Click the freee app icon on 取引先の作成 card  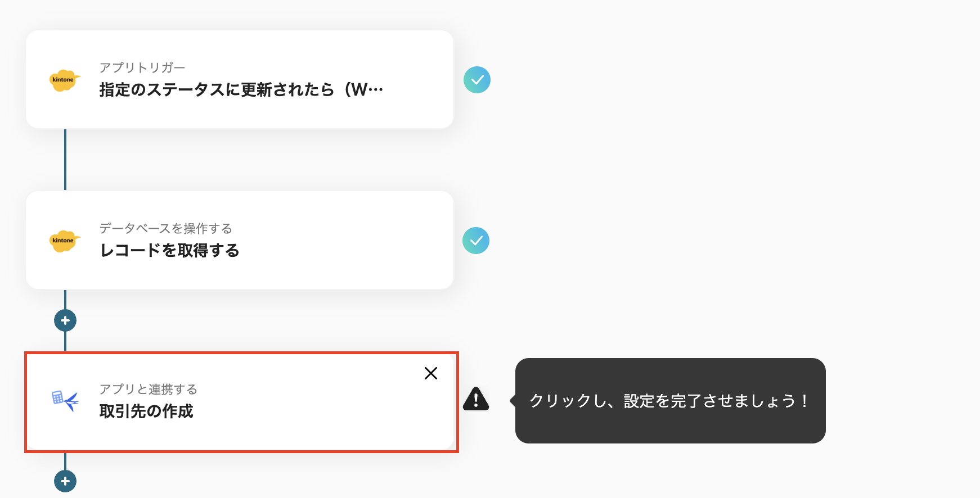tap(64, 401)
